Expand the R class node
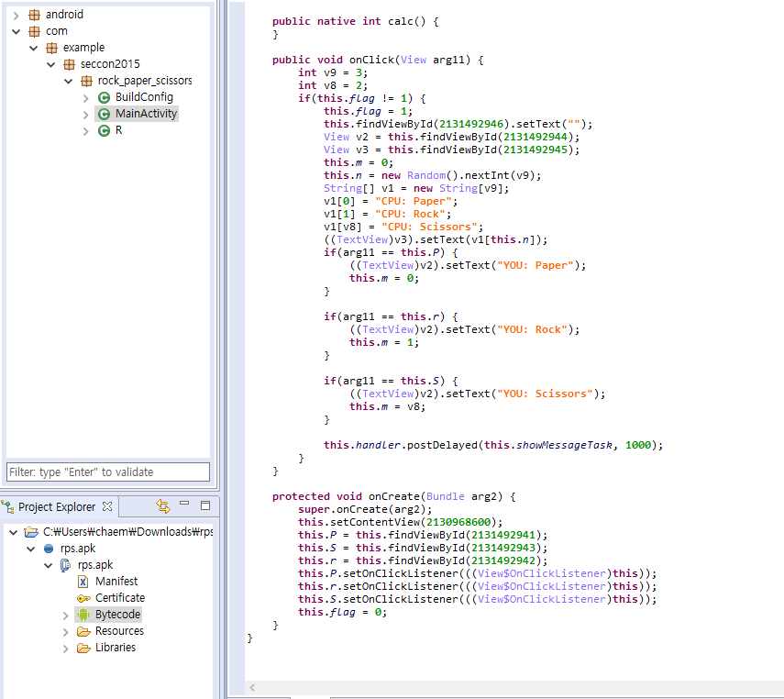 click(x=86, y=131)
